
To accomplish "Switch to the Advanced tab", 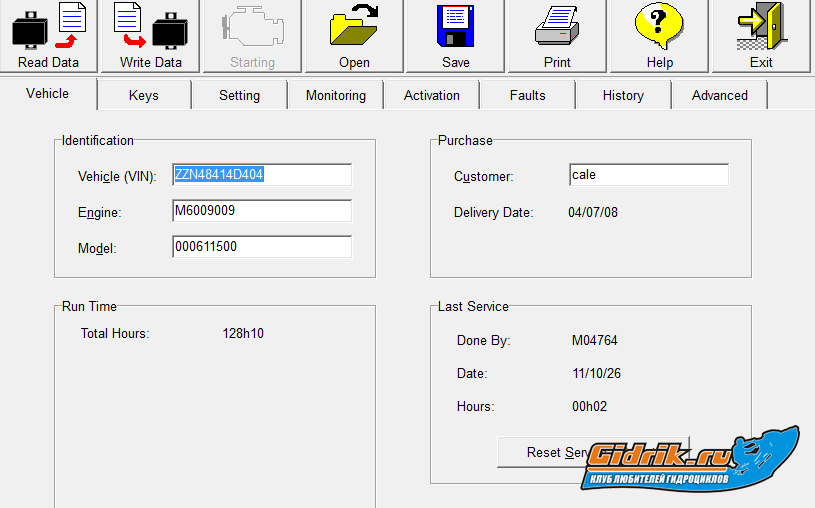I will (x=719, y=96).
